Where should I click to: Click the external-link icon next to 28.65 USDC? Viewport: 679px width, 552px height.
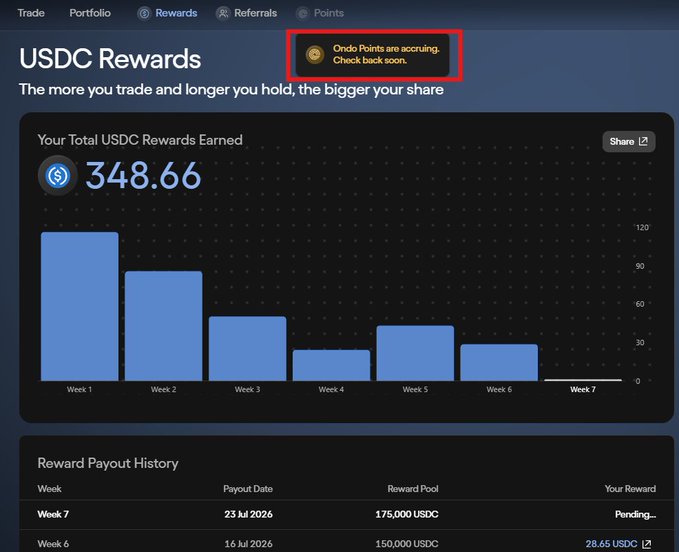pos(647,544)
